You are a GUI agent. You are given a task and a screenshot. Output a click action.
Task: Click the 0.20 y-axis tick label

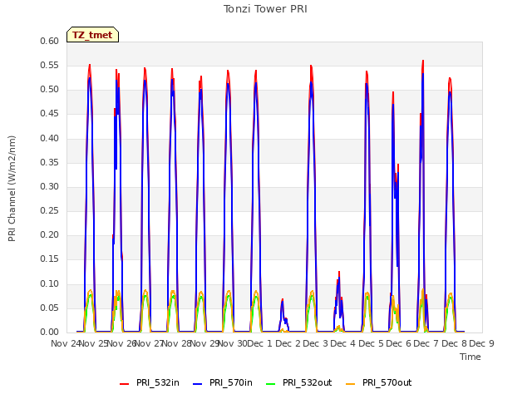[x=50, y=234]
